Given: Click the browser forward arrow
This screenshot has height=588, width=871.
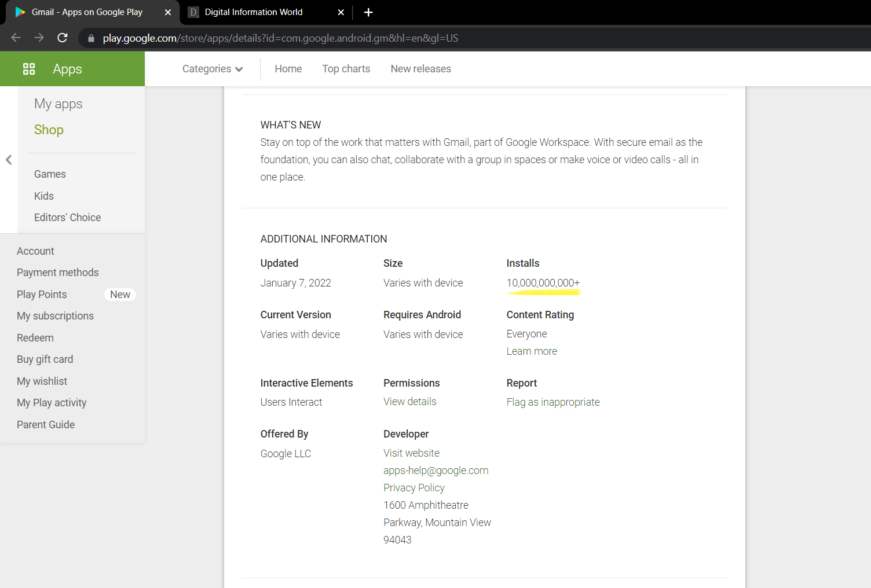Looking at the screenshot, I should point(39,38).
